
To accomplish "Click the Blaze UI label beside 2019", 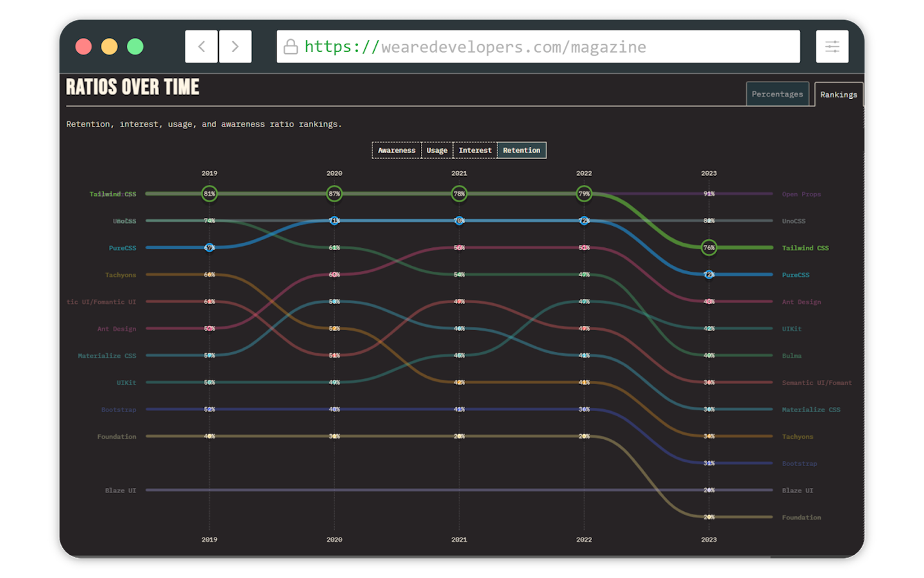I will [x=121, y=491].
